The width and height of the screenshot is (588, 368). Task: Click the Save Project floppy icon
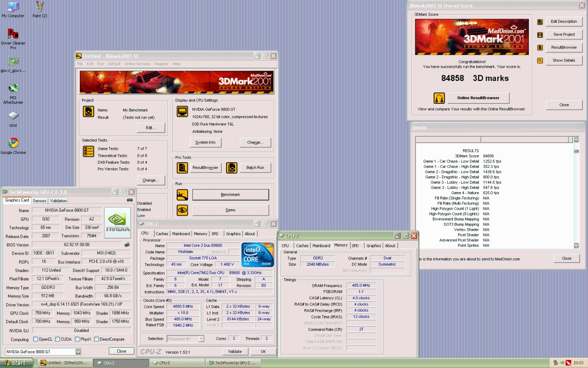(540, 35)
